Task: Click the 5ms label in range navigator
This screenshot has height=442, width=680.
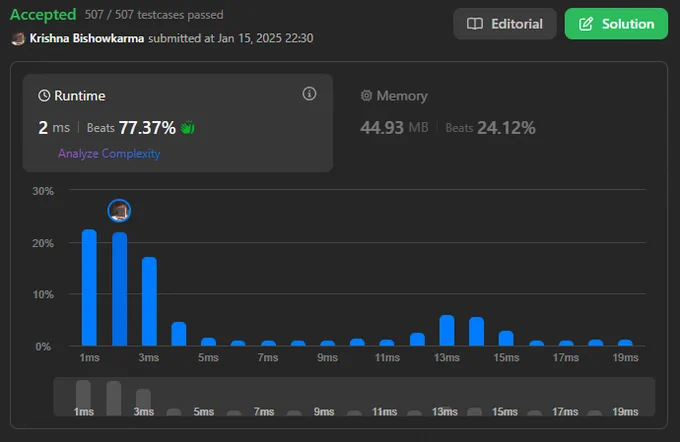Action: [x=204, y=411]
